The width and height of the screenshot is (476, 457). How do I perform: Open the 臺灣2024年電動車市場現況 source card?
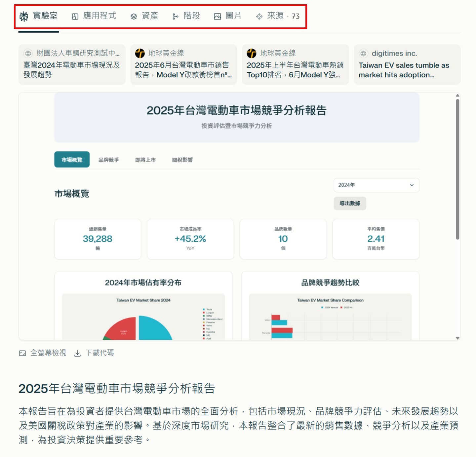(71, 65)
